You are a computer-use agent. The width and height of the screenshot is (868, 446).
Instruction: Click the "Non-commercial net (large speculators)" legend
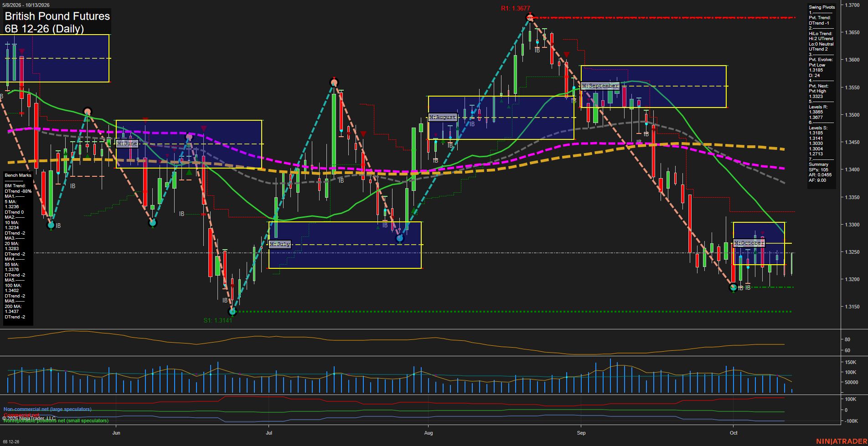tap(47, 409)
